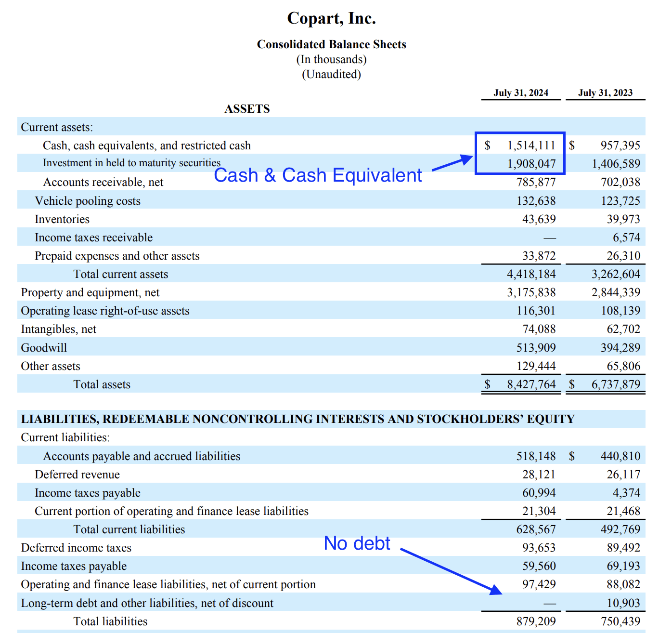Select the "Goodwill" row label

(44, 348)
